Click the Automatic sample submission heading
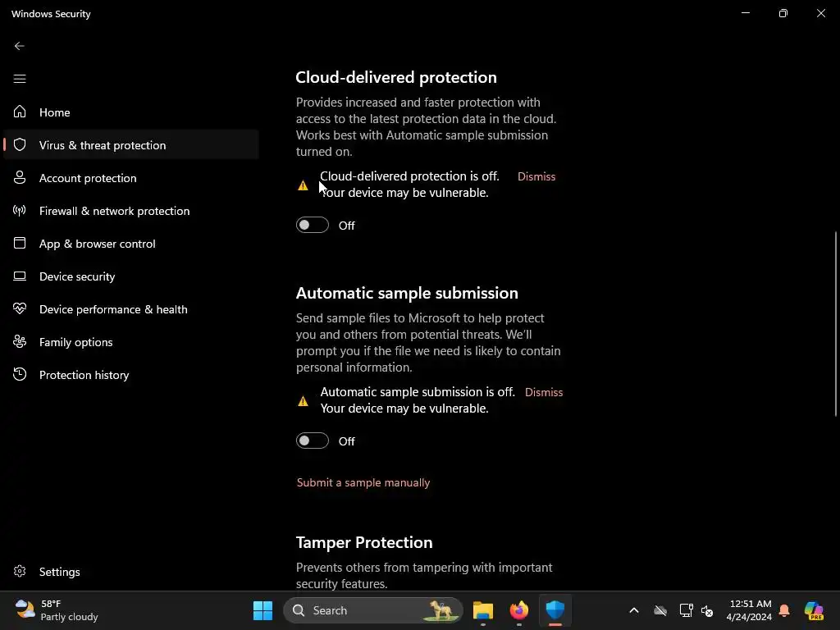Image resolution: width=840 pixels, height=630 pixels. (x=407, y=293)
